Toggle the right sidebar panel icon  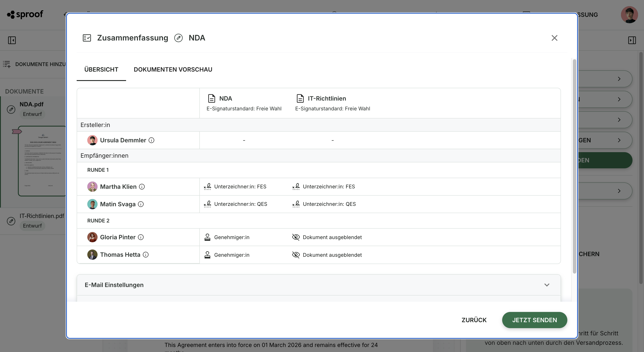[x=632, y=40]
